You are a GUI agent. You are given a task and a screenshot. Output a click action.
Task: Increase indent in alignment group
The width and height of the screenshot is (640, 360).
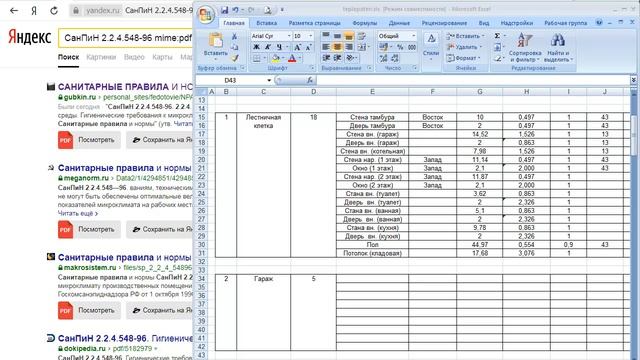tap(337, 58)
